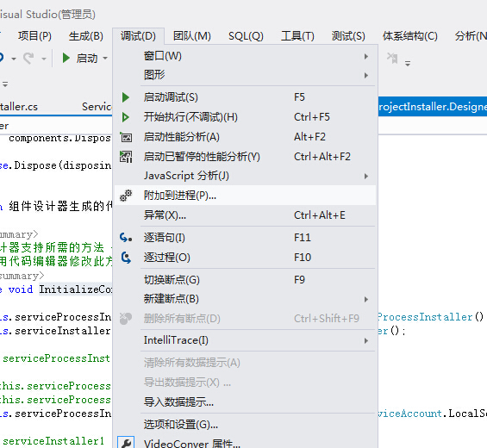The image size is (487, 448).
Task: Open the 测试(S) menu
Action: [348, 36]
